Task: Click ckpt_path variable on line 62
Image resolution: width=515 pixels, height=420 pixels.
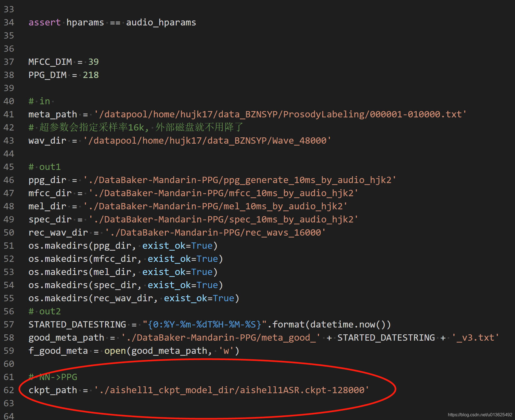Action: coord(53,390)
